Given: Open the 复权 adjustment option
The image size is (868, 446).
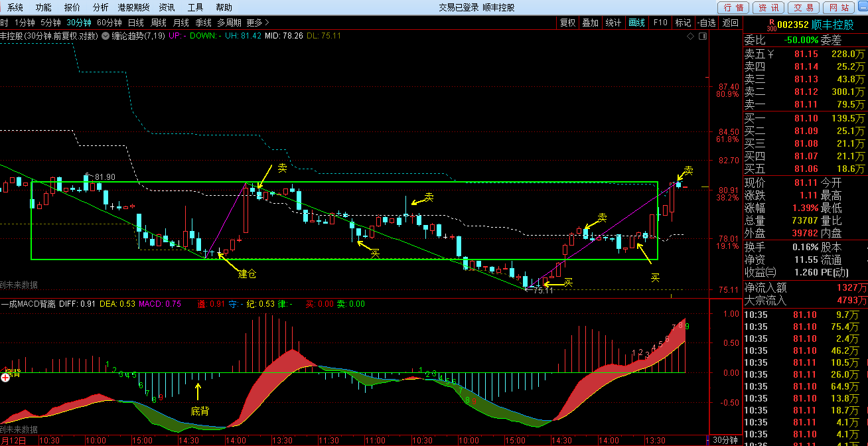Looking at the screenshot, I should click(x=567, y=22).
